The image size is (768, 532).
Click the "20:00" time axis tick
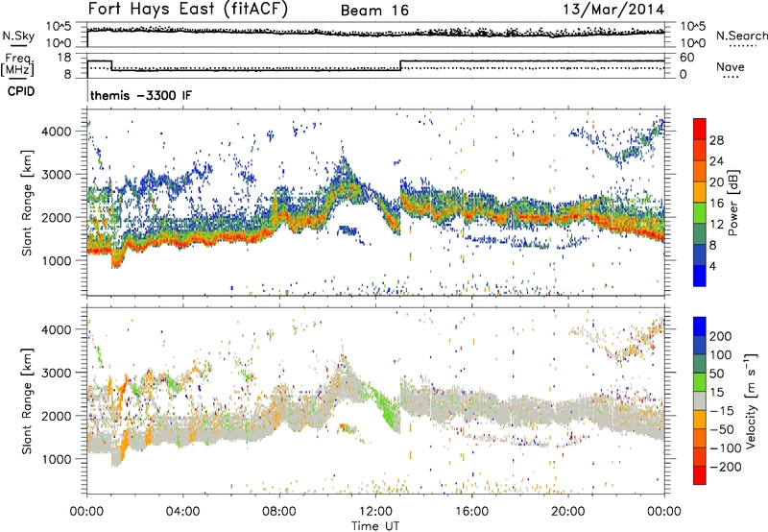pyautogui.click(x=568, y=512)
